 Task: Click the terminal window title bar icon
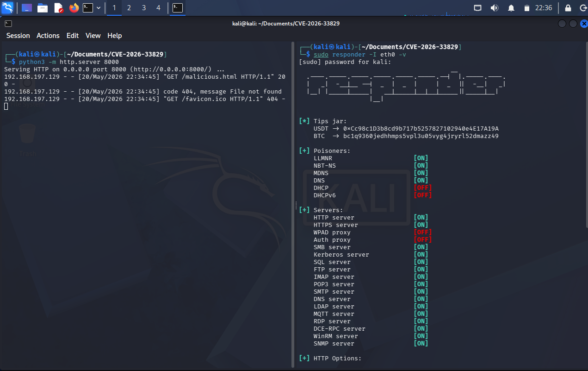[8, 23]
